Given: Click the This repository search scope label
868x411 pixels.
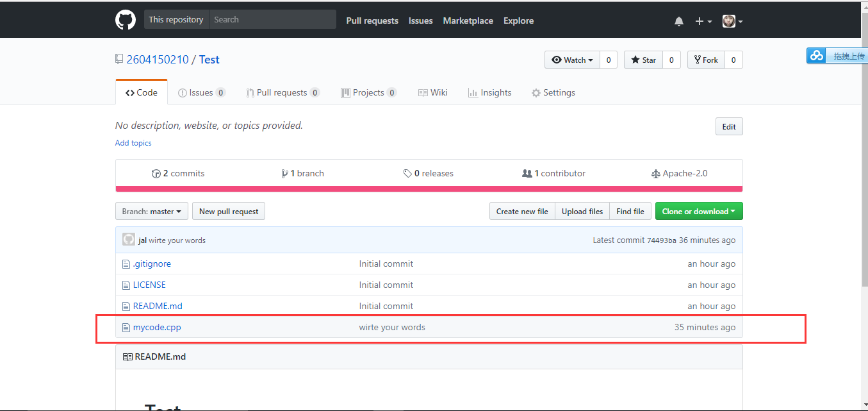Looking at the screenshot, I should pos(176,19).
